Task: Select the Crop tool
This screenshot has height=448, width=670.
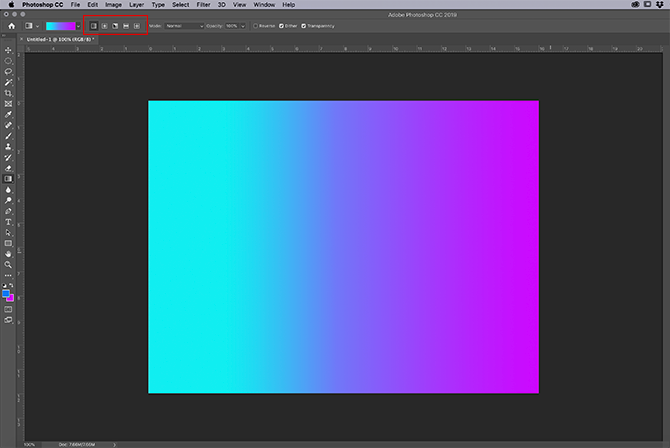Action: click(x=9, y=93)
